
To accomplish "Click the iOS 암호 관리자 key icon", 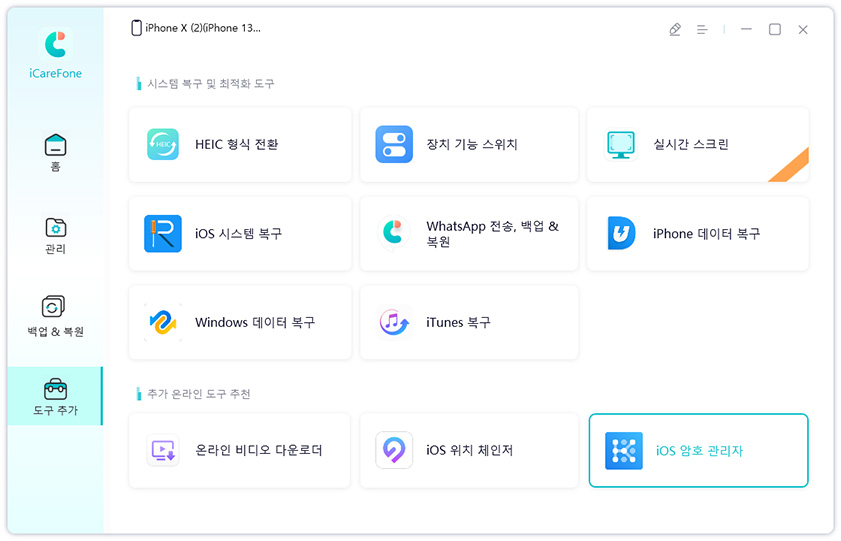I will click(x=624, y=451).
